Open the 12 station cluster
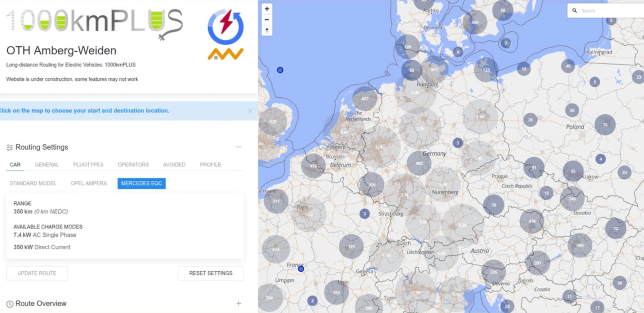644x313 pixels. pos(524,69)
